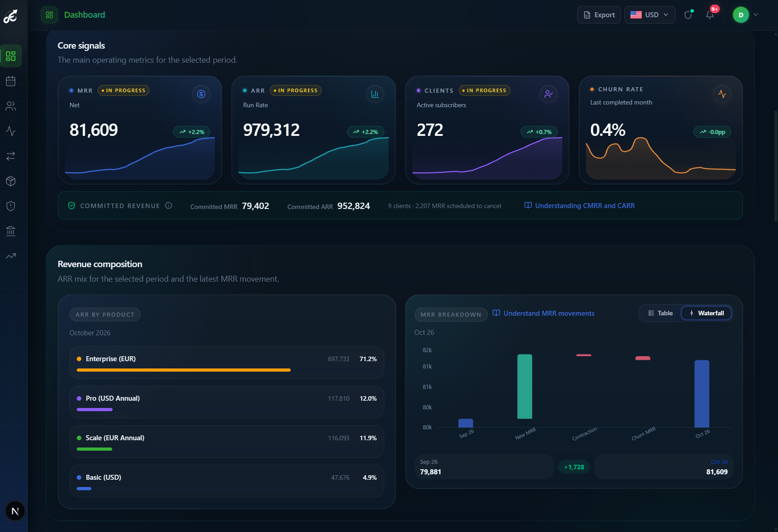The width and height of the screenshot is (778, 532).
Task: Click the New MRR green waterfall bar
Action: (525, 387)
